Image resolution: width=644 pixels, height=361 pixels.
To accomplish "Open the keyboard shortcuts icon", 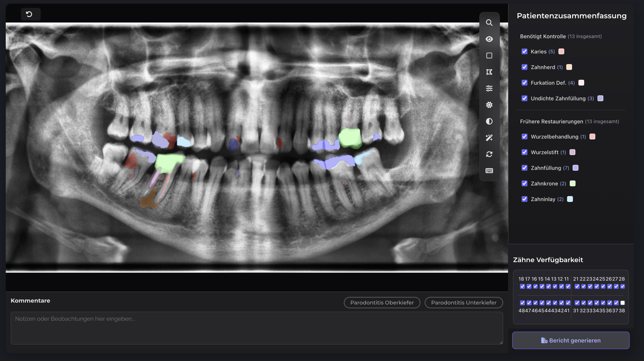I will coord(489,171).
